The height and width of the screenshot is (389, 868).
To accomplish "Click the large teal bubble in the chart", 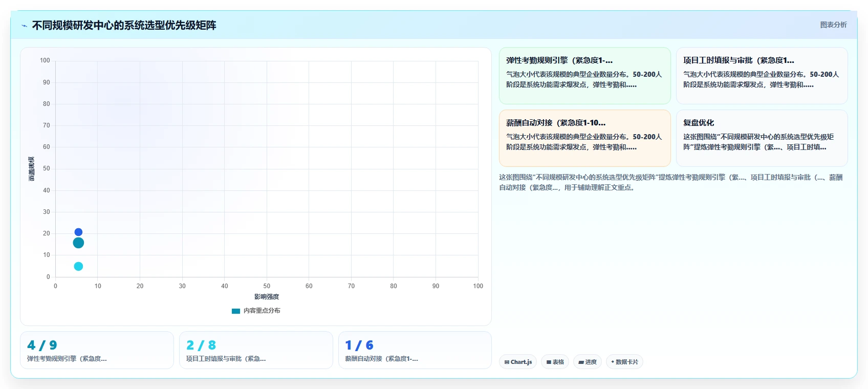I will pos(78,243).
